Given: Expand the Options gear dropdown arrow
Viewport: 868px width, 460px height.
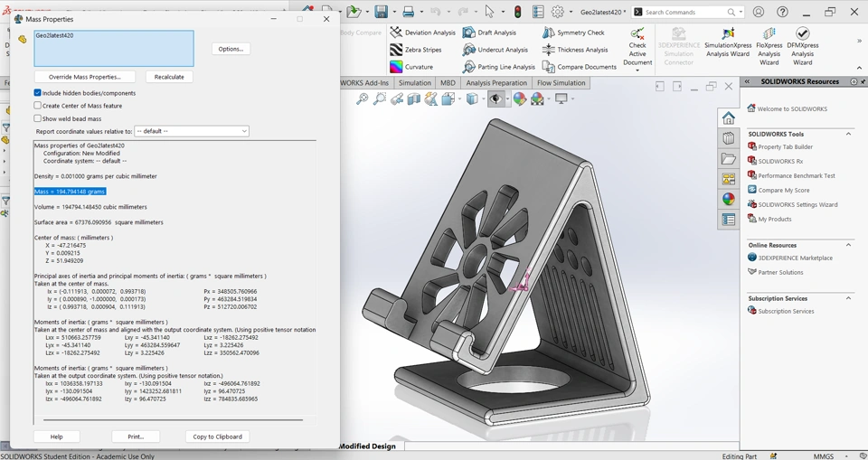Looking at the screenshot, I should click(x=570, y=12).
